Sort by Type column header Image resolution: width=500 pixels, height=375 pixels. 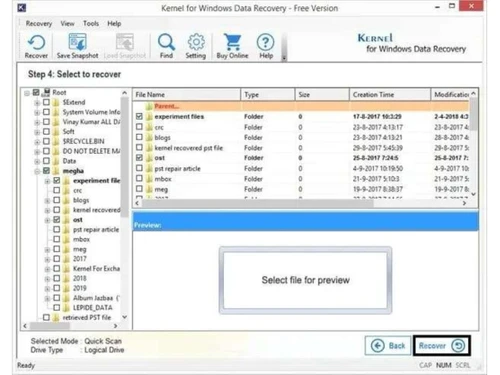[268, 95]
